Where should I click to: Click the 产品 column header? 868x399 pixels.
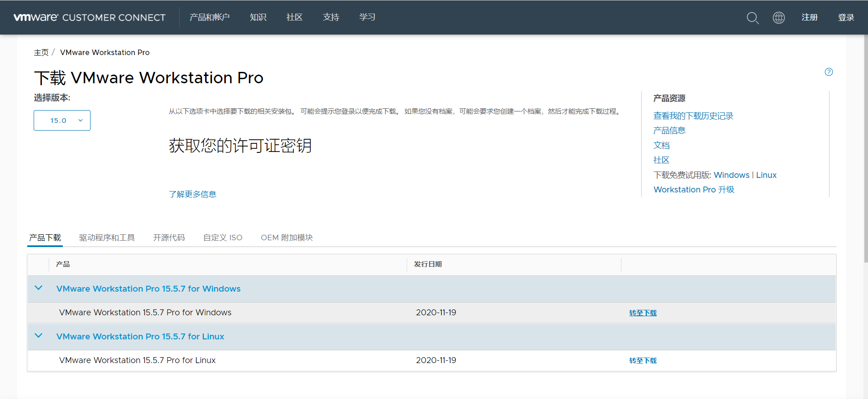pyautogui.click(x=63, y=264)
